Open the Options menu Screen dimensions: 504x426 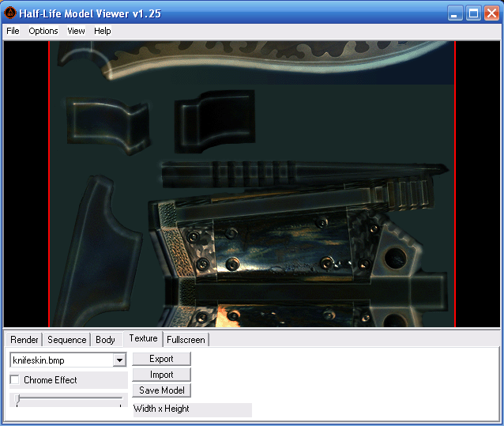click(x=43, y=31)
